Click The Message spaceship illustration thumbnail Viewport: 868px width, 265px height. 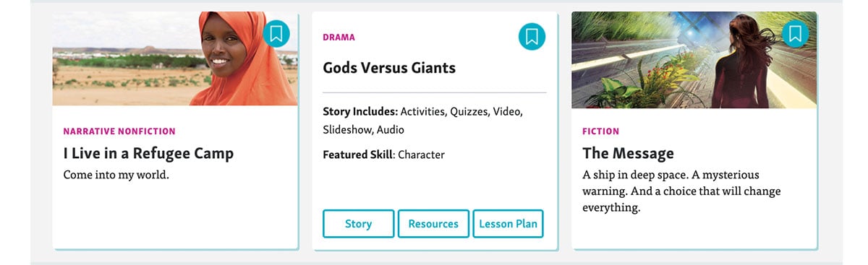point(694,60)
